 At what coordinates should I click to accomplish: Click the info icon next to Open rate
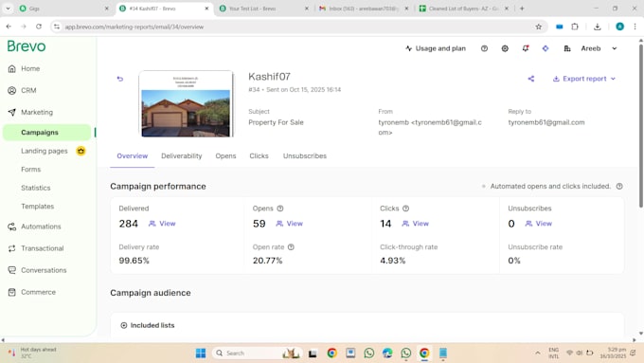pos(291,247)
